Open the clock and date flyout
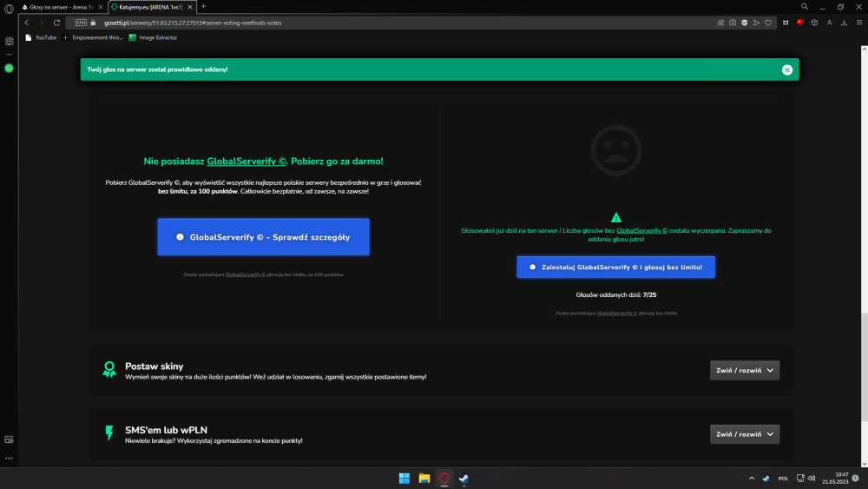Image resolution: width=868 pixels, height=489 pixels. [835, 479]
